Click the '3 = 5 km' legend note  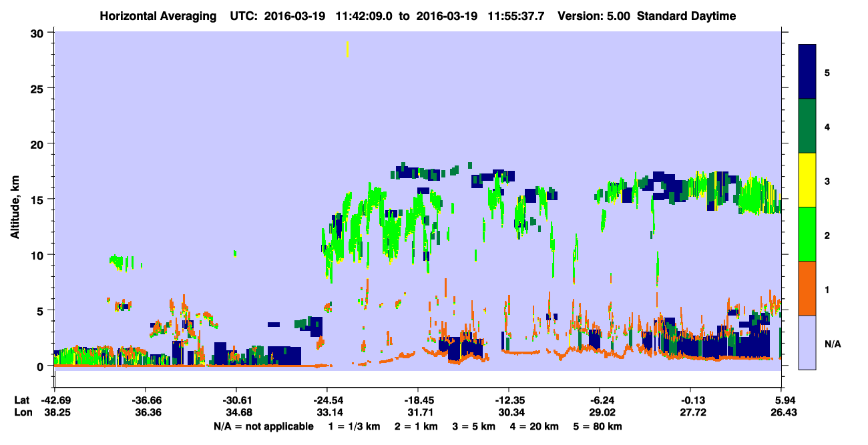(x=475, y=426)
